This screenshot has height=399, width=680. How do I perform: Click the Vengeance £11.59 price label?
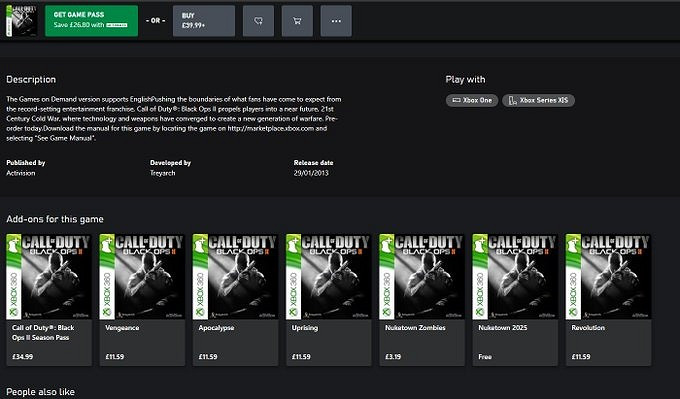click(x=114, y=356)
